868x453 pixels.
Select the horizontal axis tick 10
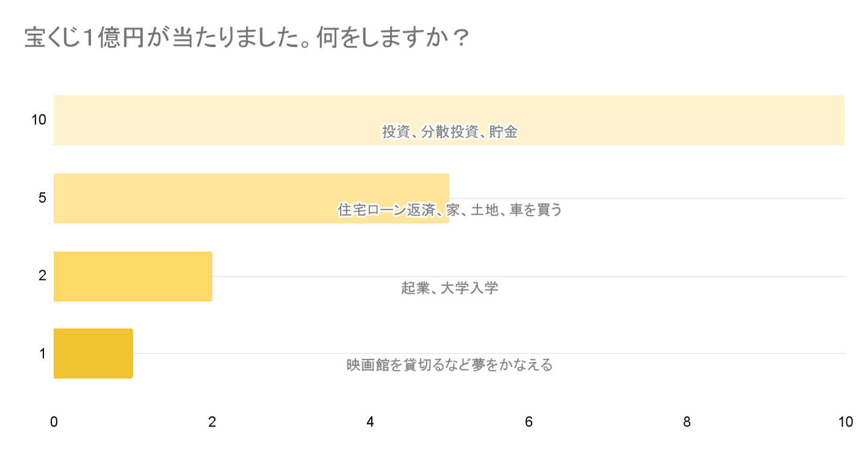pos(845,422)
